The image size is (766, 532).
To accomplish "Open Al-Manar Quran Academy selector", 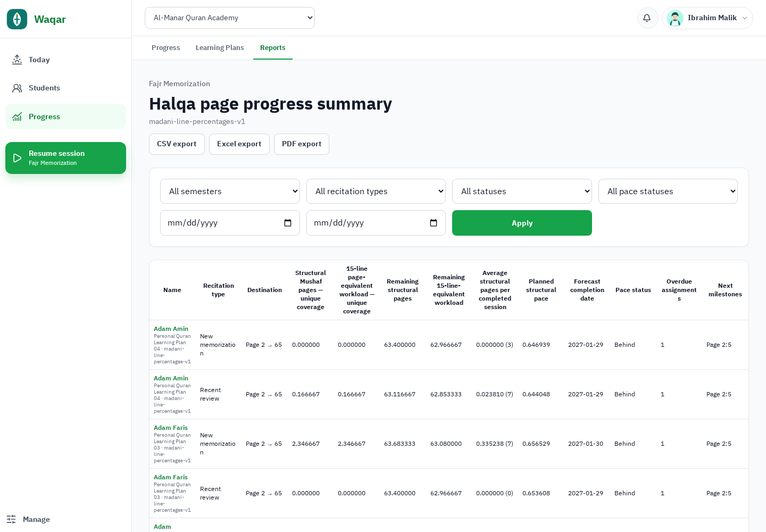I will 230,18.
